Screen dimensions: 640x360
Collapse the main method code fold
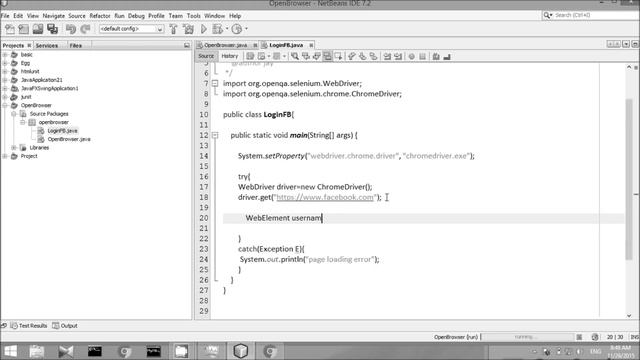215,135
